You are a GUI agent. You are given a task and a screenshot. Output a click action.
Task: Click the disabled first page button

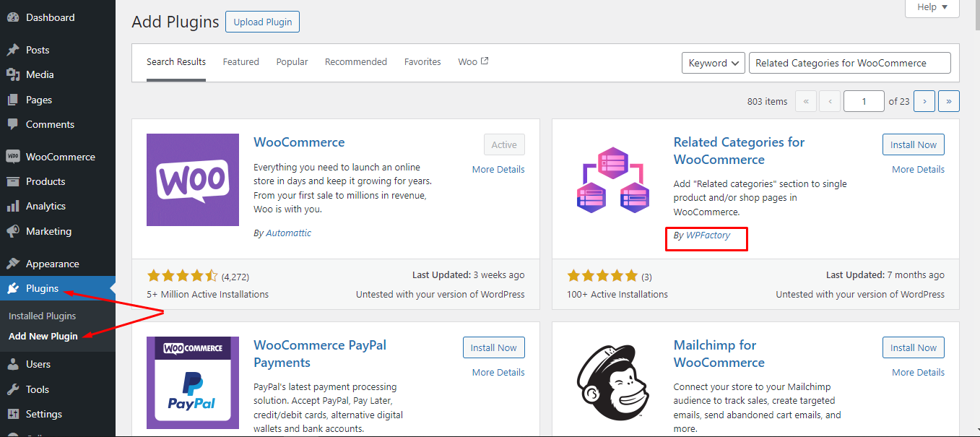(806, 101)
